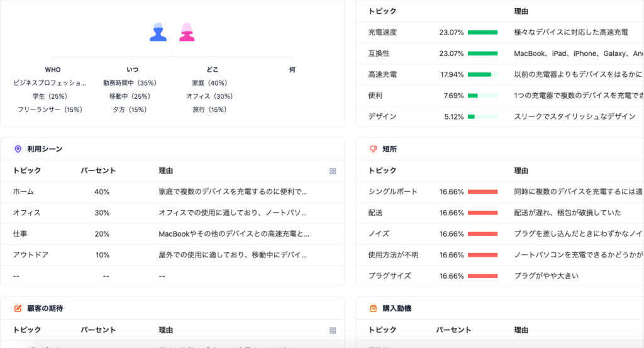Click the blue male persona icon

coord(158,32)
